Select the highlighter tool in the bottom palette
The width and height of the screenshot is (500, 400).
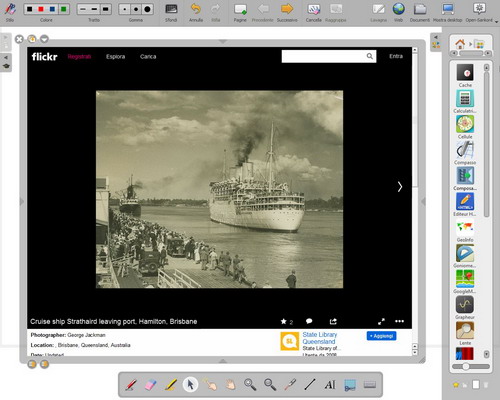(171, 385)
